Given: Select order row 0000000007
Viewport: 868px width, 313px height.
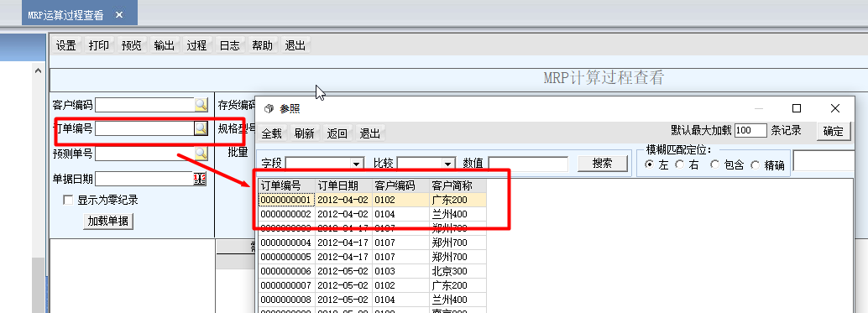Looking at the screenshot, I should (373, 286).
